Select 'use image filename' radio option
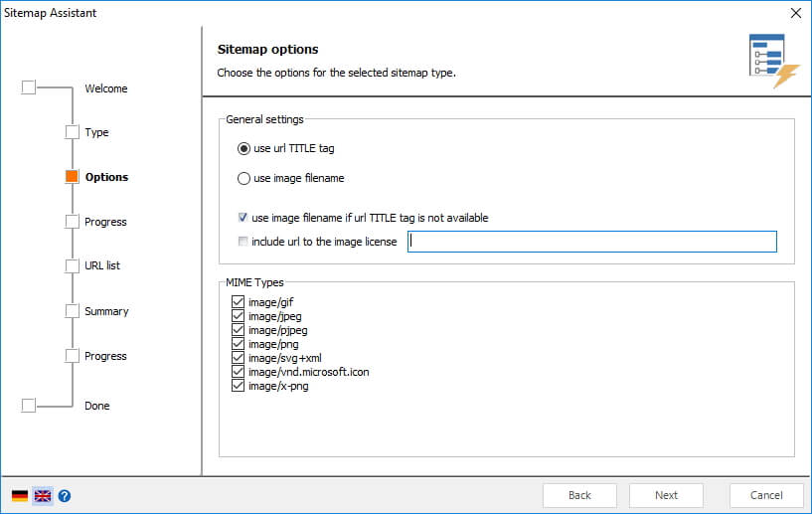 coord(244,178)
